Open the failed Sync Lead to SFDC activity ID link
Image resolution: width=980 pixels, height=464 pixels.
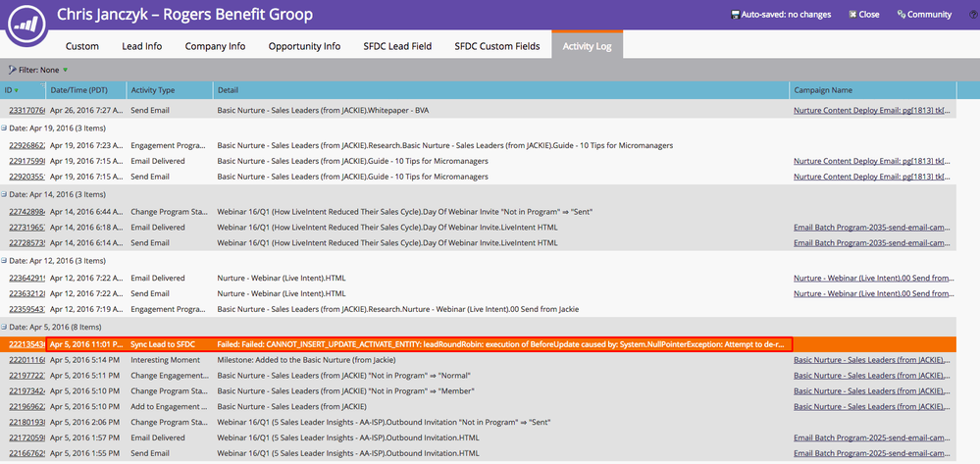pos(26,344)
